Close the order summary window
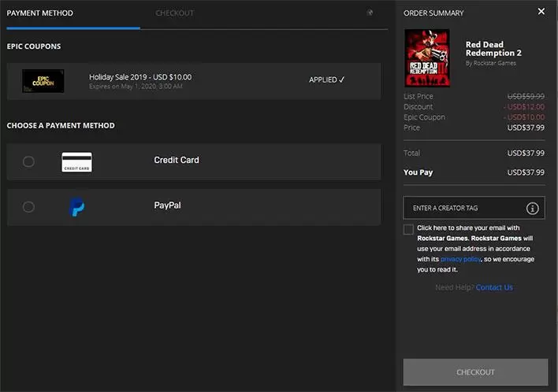Viewport: 558px width, 392px height. pyautogui.click(x=541, y=11)
